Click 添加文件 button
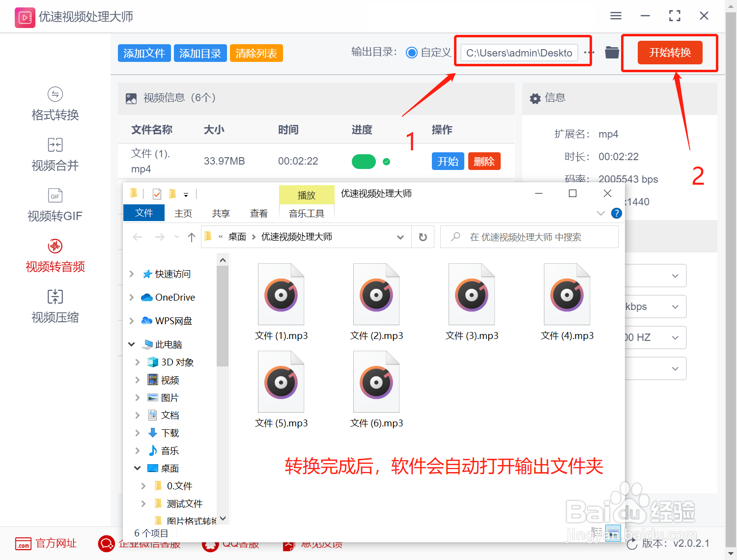Screen dimensions: 737x560 click(144, 53)
